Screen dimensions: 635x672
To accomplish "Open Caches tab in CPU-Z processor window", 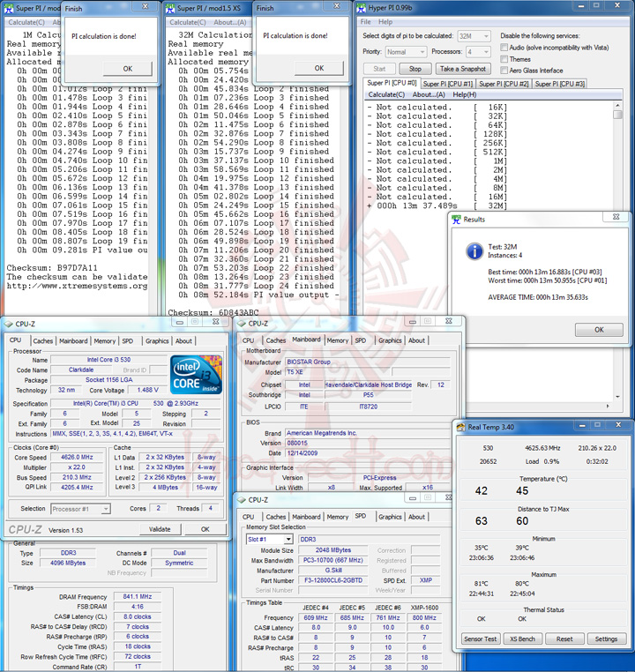I will [x=43, y=341].
